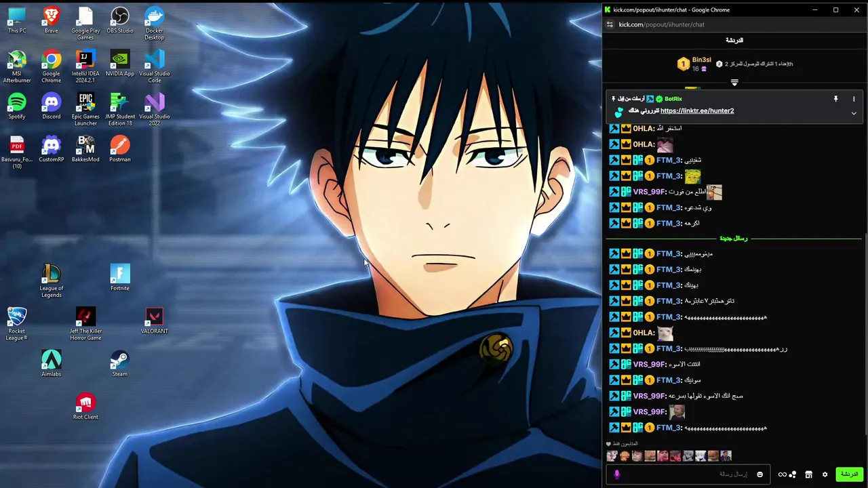Click the chat window vertical scrollbar
The width and height of the screenshot is (868, 488).
865,332
